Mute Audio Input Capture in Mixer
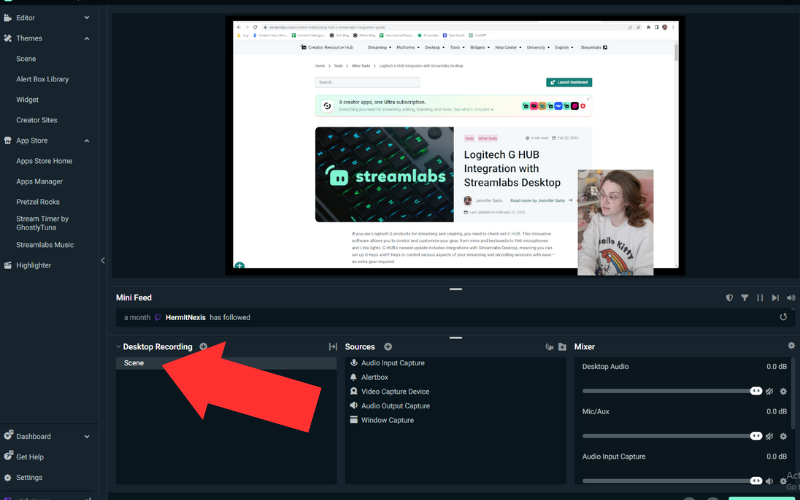The width and height of the screenshot is (800, 500). point(769,481)
